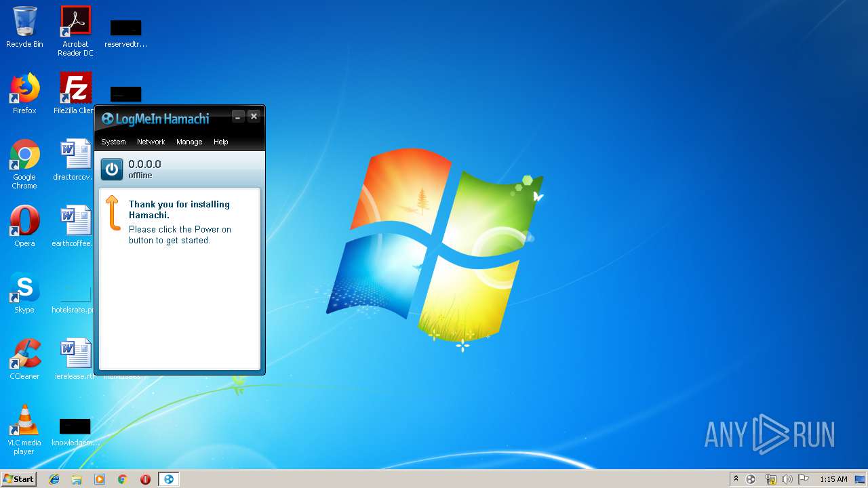
Task: Select the Acrobat Reader DC shortcut
Action: pos(75,31)
